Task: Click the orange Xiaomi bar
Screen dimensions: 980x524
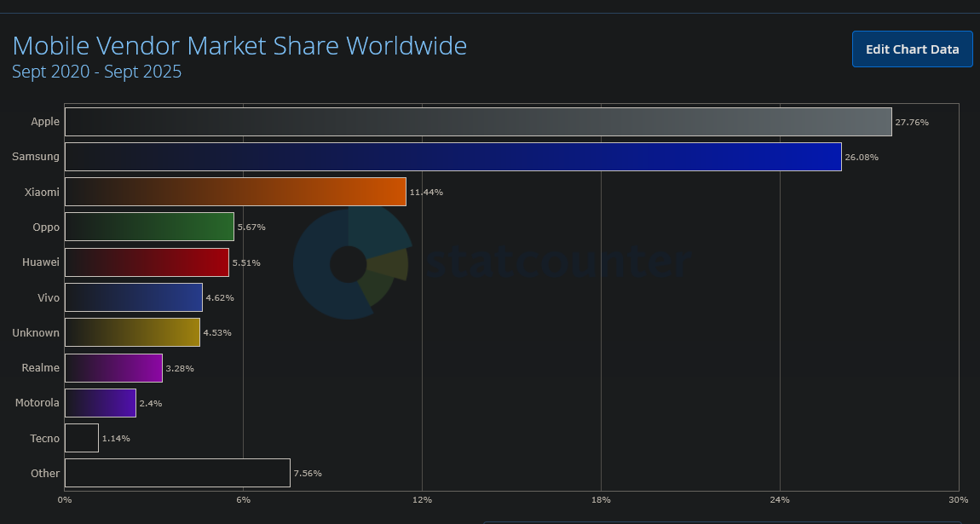Action: click(x=235, y=192)
